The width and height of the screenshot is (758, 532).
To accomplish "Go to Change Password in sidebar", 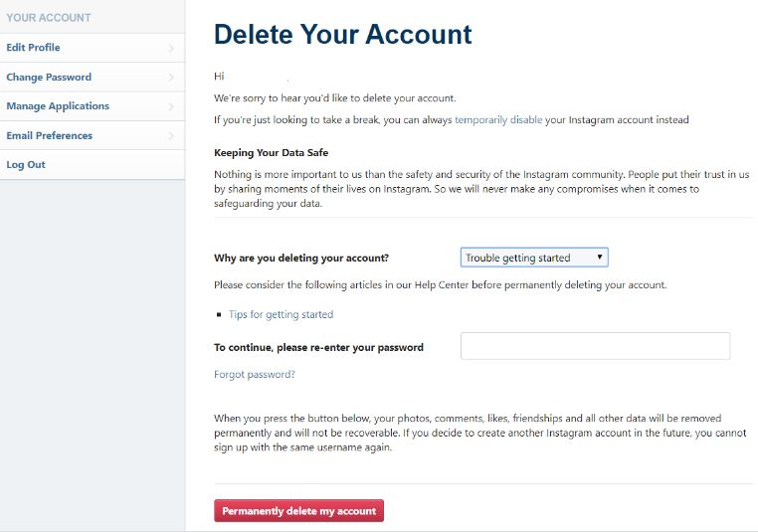I will pyautogui.click(x=49, y=77).
